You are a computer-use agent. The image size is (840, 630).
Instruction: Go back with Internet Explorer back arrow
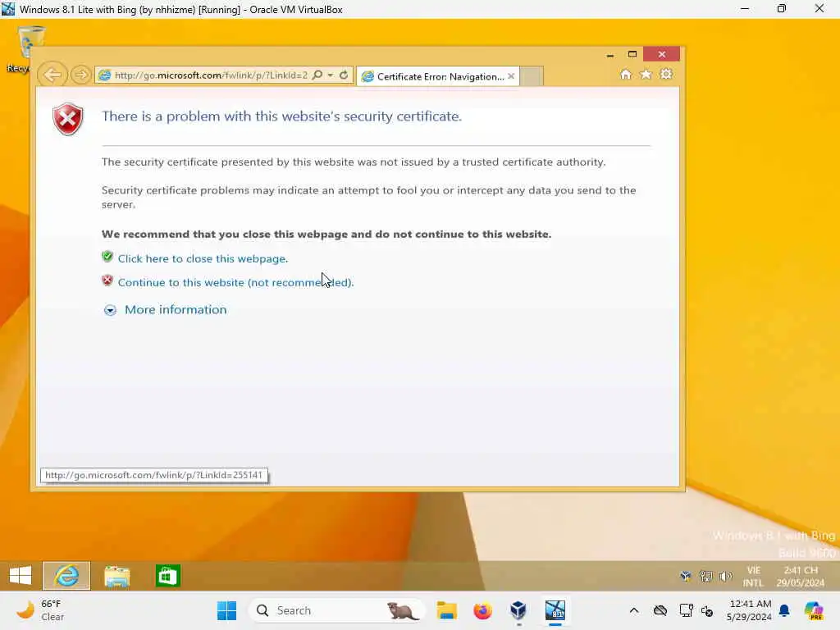pos(52,75)
